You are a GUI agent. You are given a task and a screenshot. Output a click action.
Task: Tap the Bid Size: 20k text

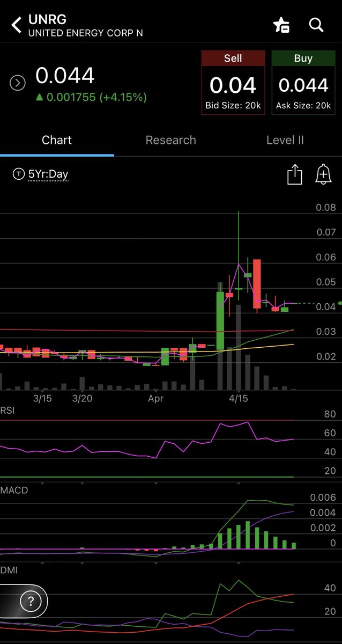pos(233,106)
